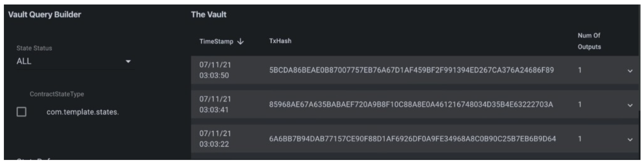This screenshot has height=163, width=644.
Task: Click The Vault panel heading
Action: tap(209, 15)
